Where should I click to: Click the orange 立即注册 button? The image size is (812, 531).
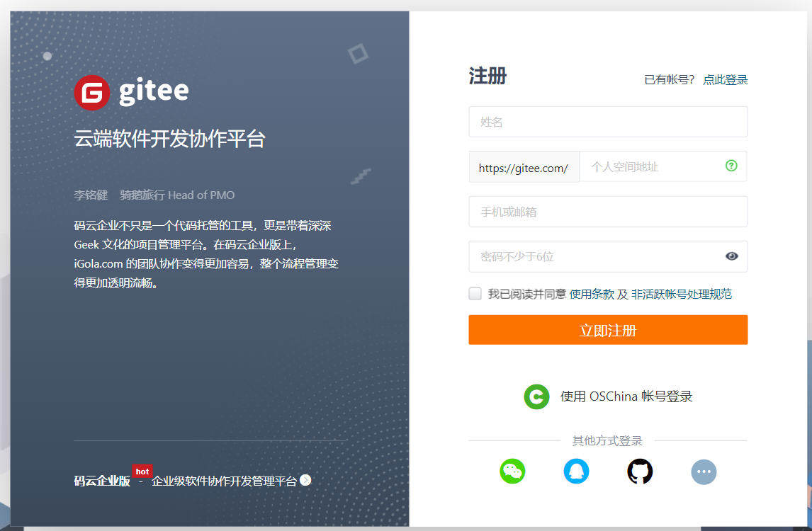pos(608,330)
